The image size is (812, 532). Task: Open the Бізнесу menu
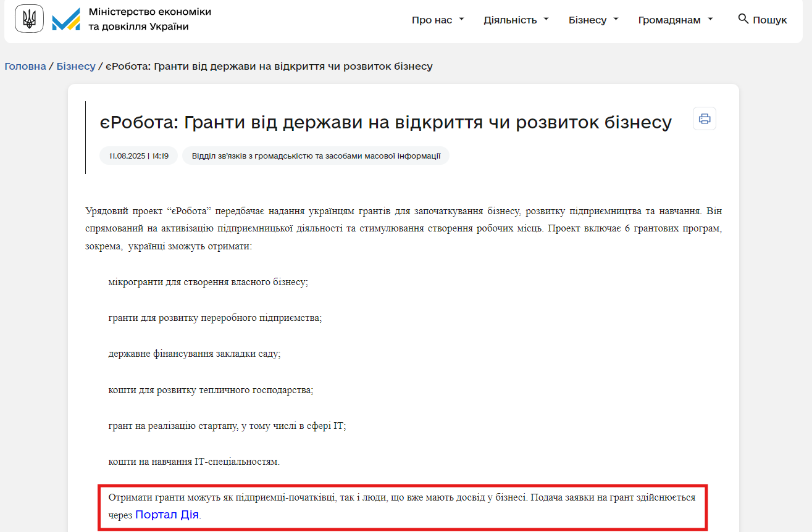point(588,20)
